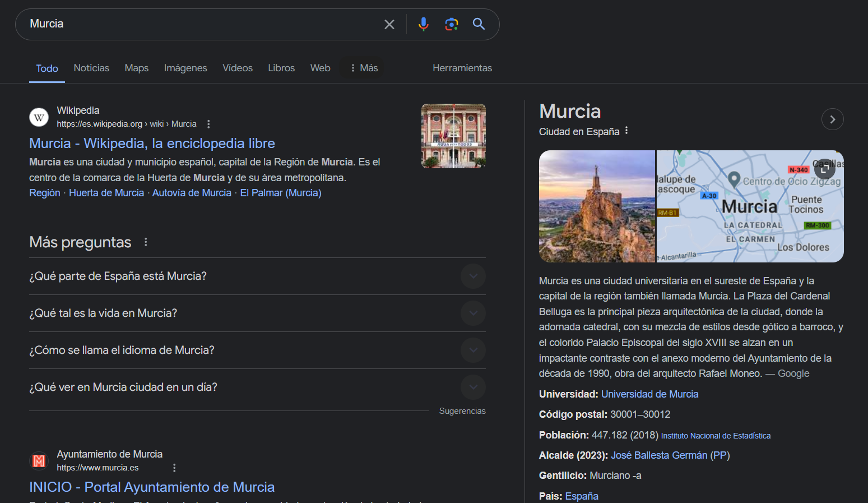Click the https://www.murcia.es URL text
Screen dimensions: 868x503
point(98,468)
